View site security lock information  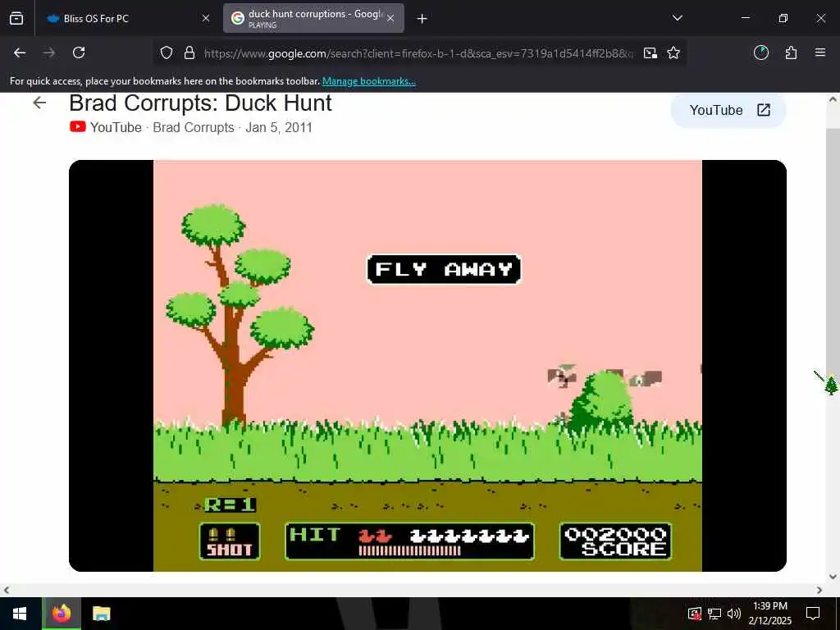pyautogui.click(x=189, y=52)
